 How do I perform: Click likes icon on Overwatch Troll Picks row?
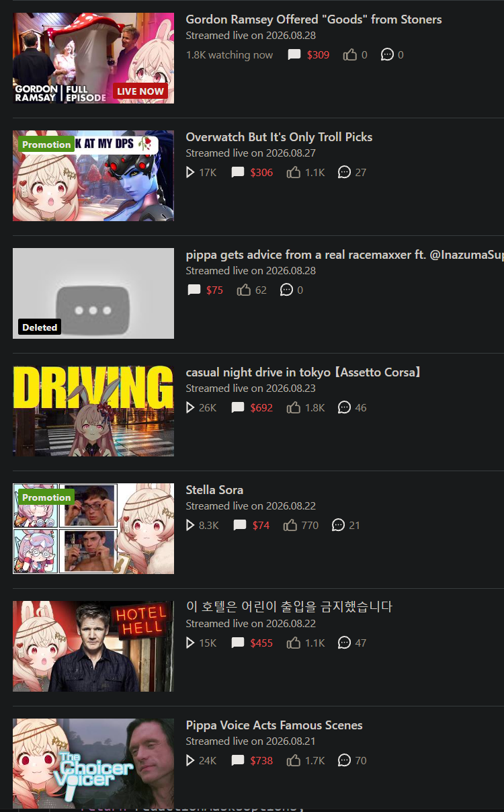293,173
